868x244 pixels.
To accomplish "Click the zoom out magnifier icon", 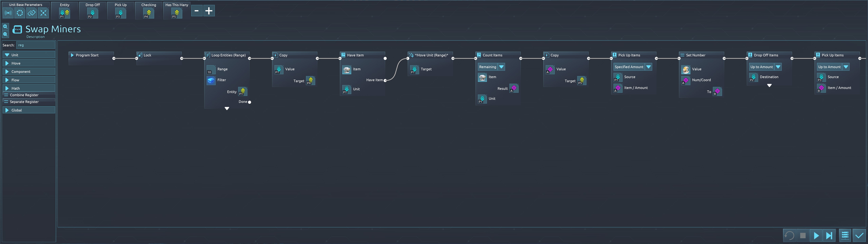I will 5,34.
